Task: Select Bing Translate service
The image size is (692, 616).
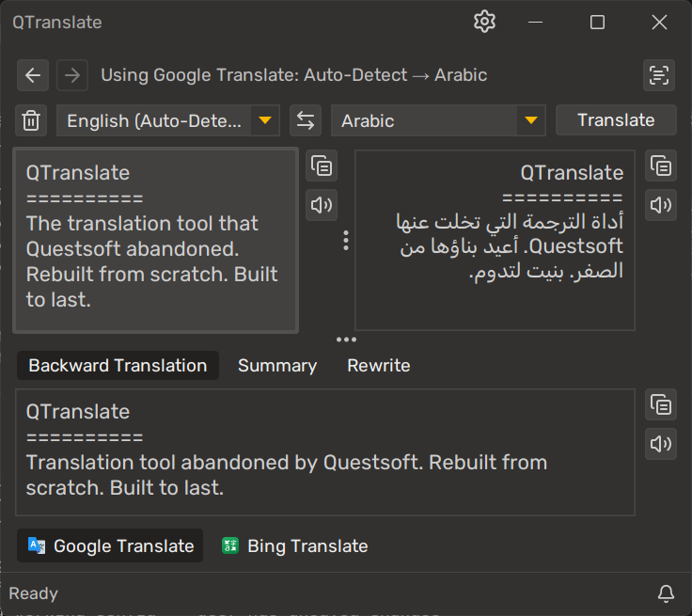Action: (x=295, y=545)
